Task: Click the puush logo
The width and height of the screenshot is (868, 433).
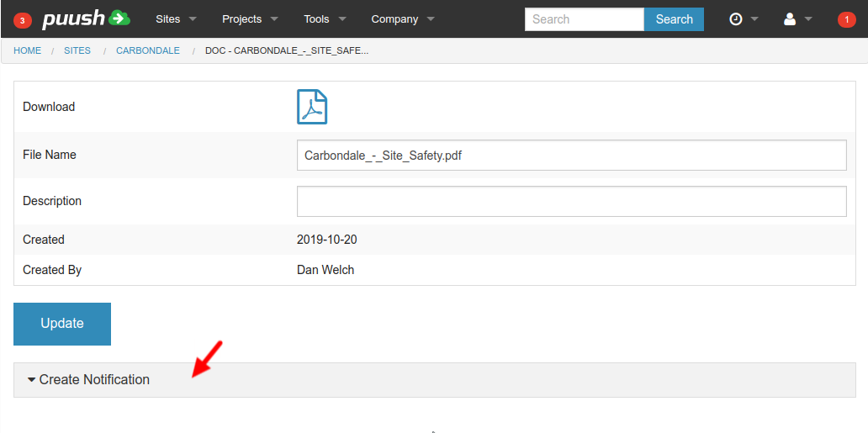Action: click(x=86, y=18)
